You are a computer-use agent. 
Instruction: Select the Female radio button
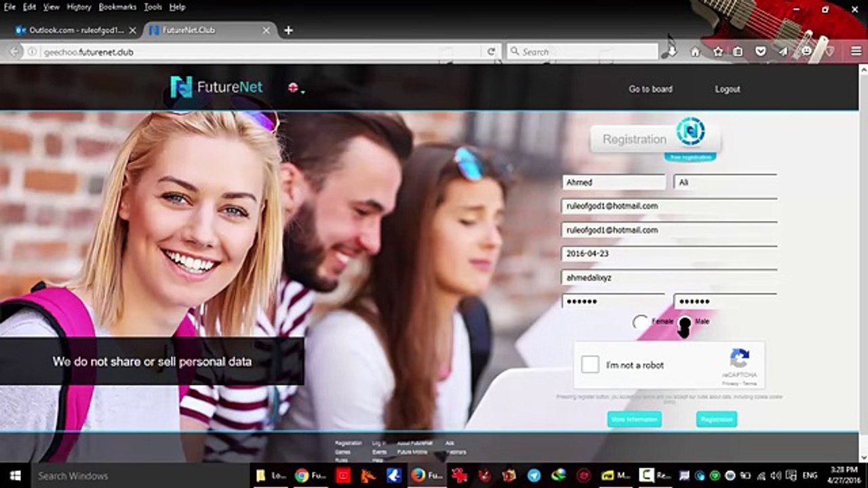tap(641, 323)
